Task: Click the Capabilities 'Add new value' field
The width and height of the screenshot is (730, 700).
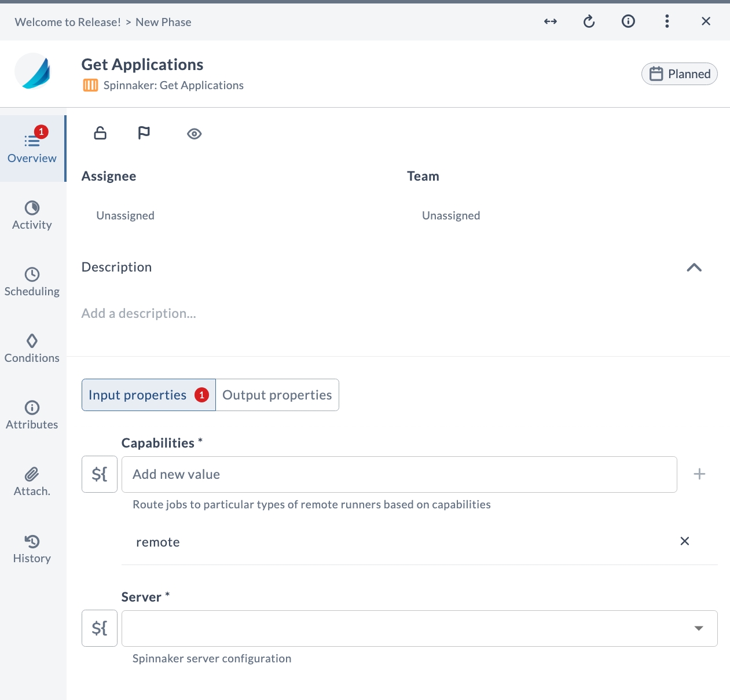Action: (x=398, y=474)
